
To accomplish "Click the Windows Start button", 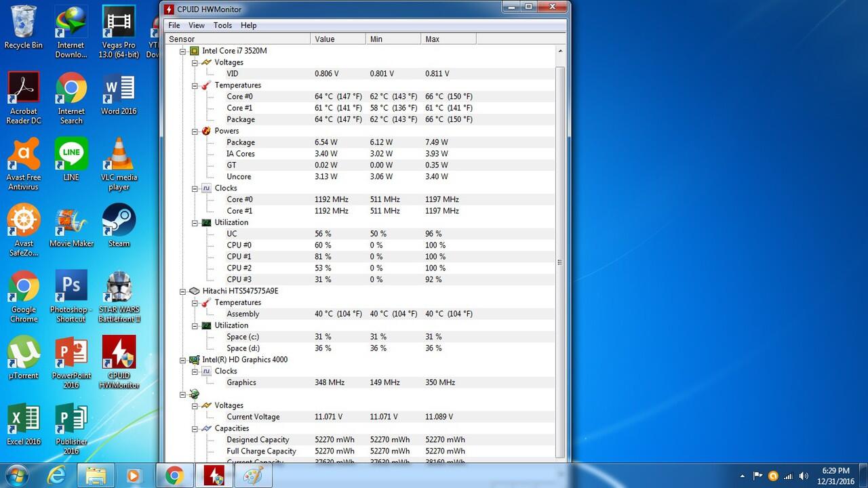I will [16, 475].
